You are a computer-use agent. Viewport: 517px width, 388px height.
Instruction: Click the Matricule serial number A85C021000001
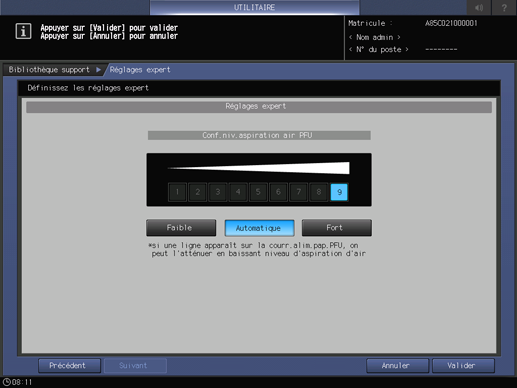[x=451, y=23]
